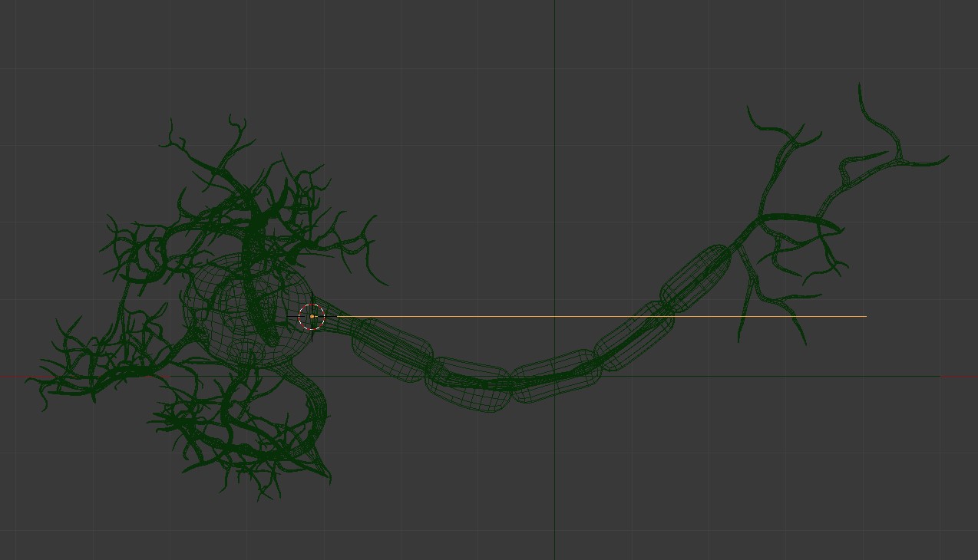Select the orange horizontal line object
The width and height of the screenshot is (978, 560).
point(602,316)
